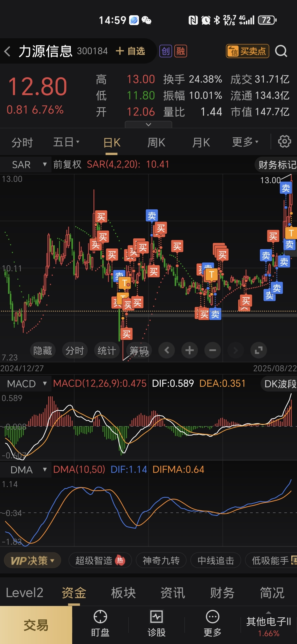Viewport: 297px width, 644px height.
Task: Select the 周K tab
Action: [x=156, y=142]
